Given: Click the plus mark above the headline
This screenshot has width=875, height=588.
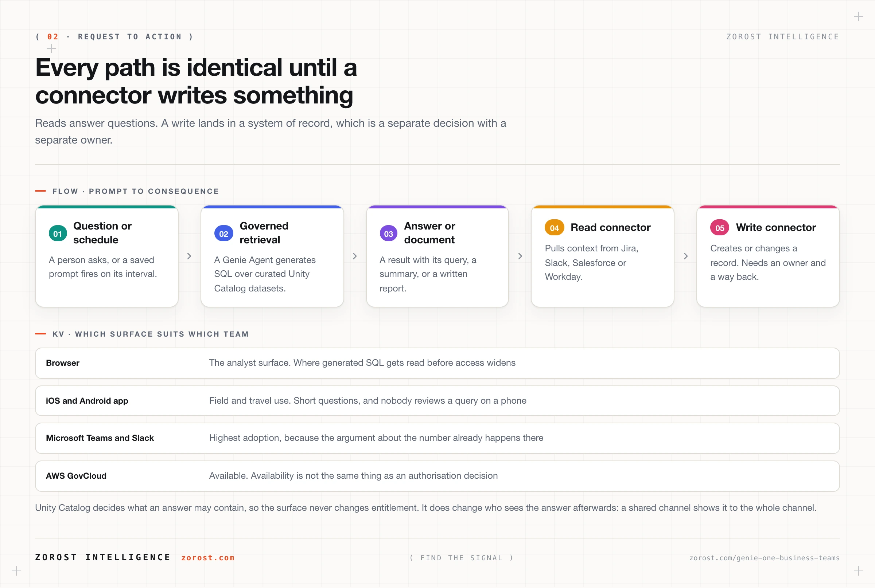Looking at the screenshot, I should tap(51, 48).
